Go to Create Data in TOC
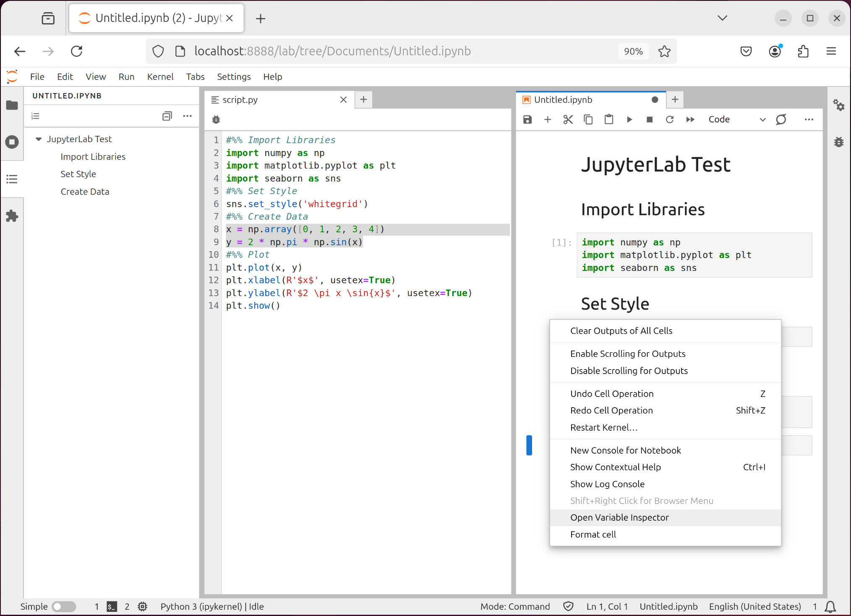 click(85, 192)
